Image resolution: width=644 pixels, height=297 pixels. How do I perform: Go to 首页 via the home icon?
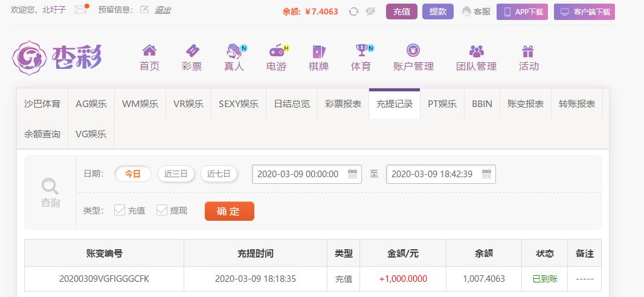(149, 51)
